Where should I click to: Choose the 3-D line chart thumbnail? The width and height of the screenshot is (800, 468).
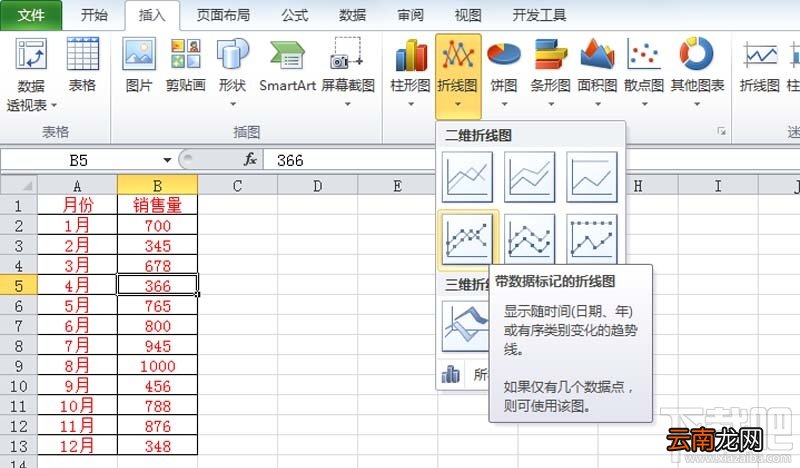tap(465, 327)
